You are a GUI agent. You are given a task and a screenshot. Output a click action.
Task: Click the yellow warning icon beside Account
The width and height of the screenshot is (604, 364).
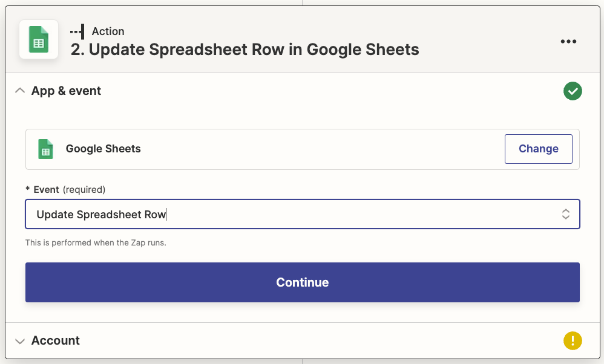pyautogui.click(x=573, y=340)
